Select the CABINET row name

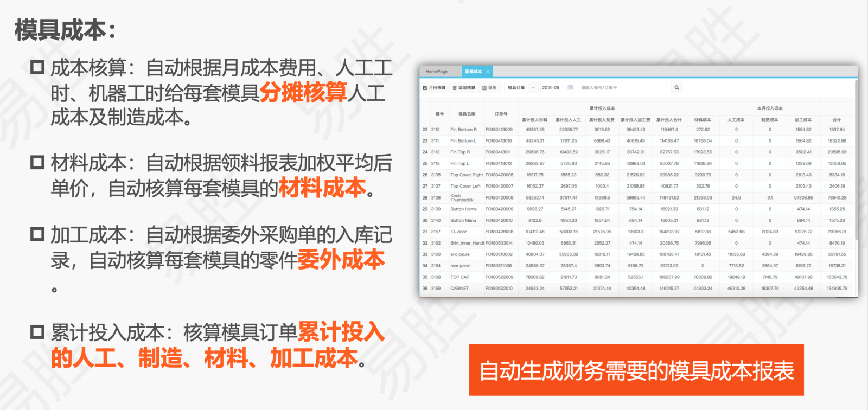(459, 289)
